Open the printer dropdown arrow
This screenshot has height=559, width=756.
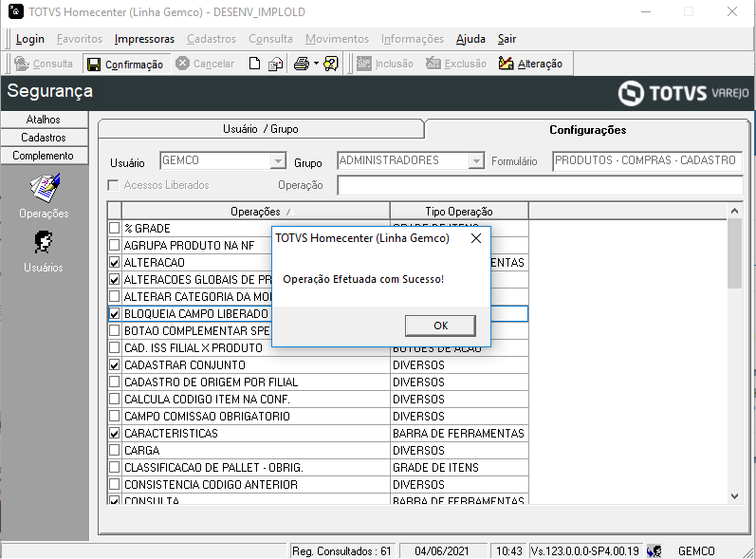(x=316, y=64)
